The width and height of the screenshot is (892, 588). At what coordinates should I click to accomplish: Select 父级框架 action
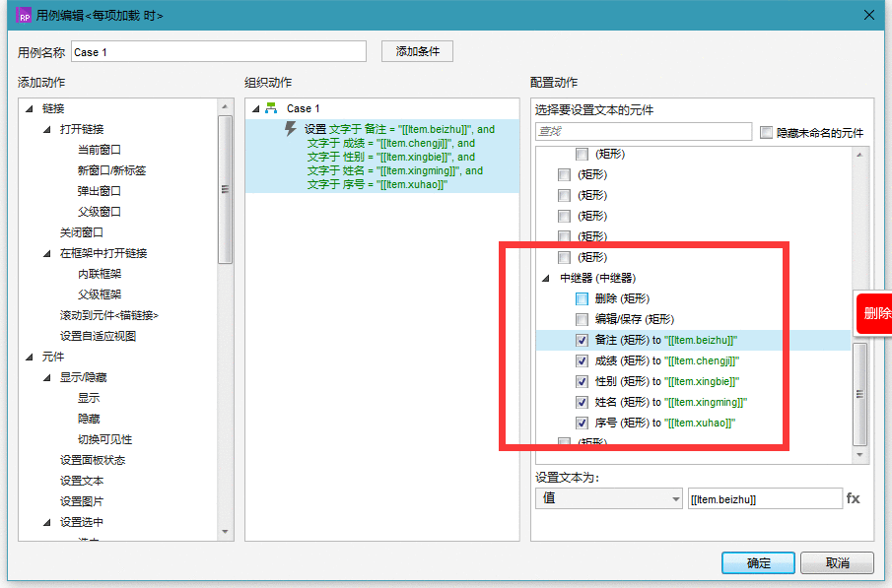coord(100,294)
